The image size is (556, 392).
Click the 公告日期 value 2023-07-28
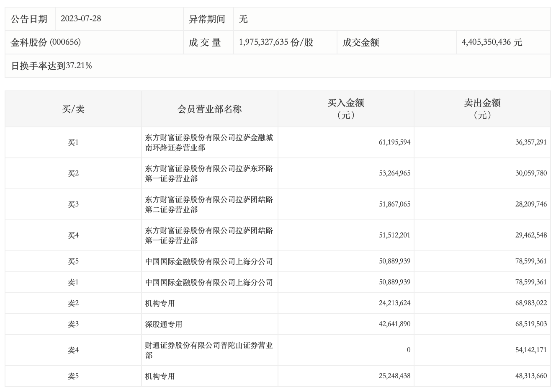point(81,19)
